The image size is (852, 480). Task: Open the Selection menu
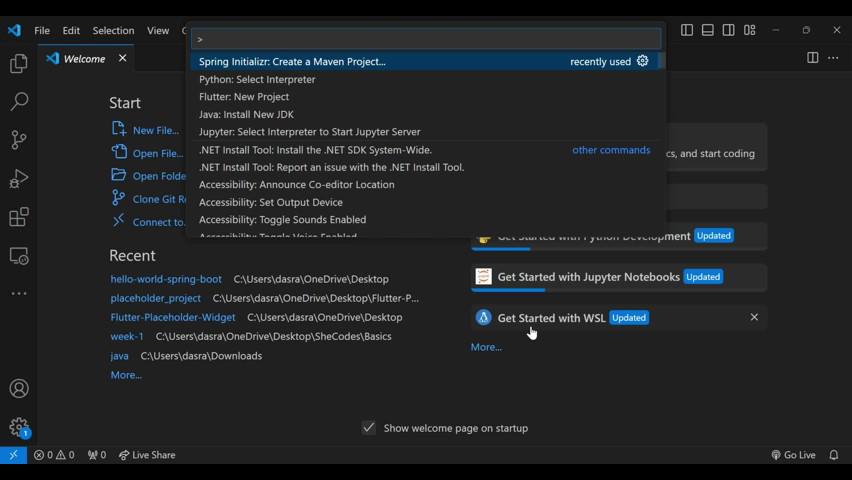click(x=113, y=31)
